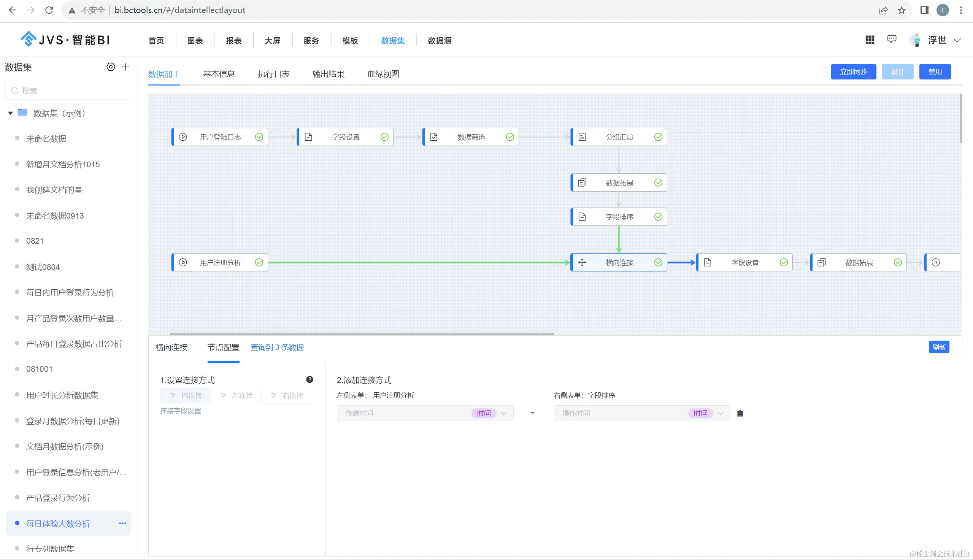Open the apps grid icon in header
The image size is (973, 560).
point(870,40)
